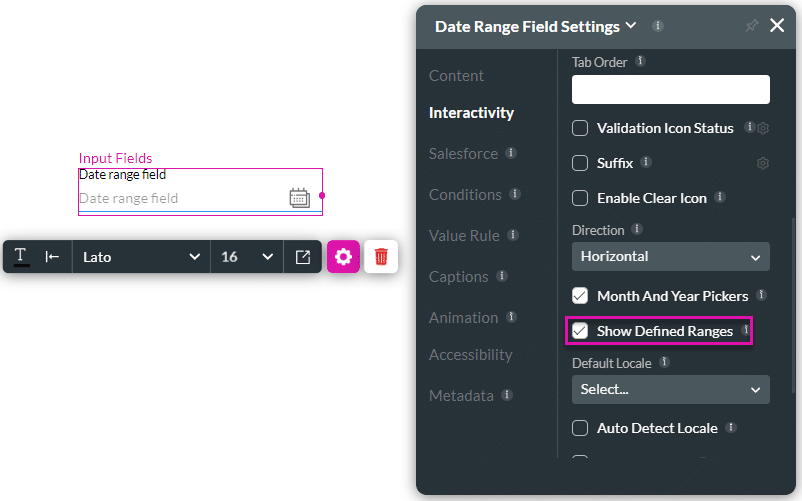Click the Tab Order input box
The height and width of the screenshot is (501, 802).
[x=670, y=90]
